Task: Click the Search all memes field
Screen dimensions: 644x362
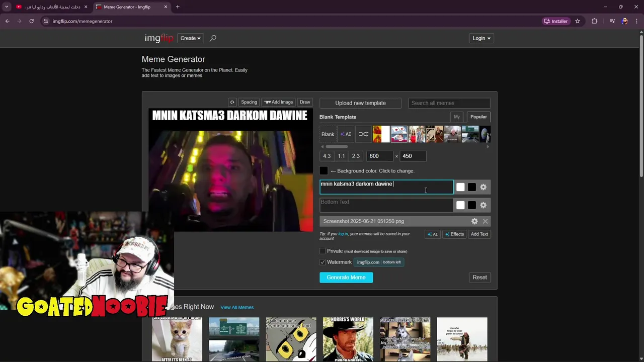Action: tap(449, 103)
